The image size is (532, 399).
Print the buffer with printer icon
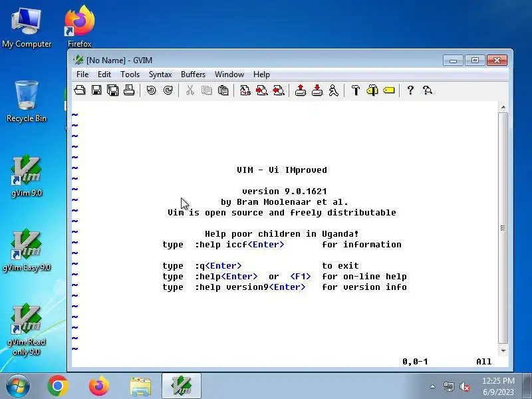pos(129,90)
